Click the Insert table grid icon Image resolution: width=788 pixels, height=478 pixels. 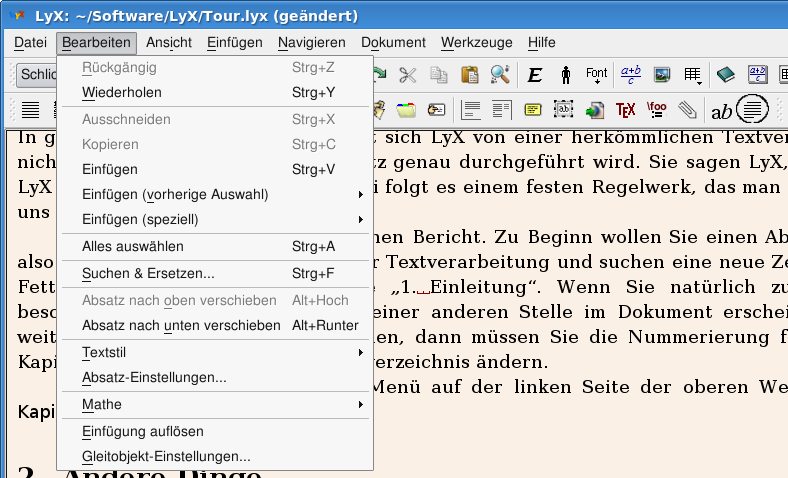[x=693, y=75]
